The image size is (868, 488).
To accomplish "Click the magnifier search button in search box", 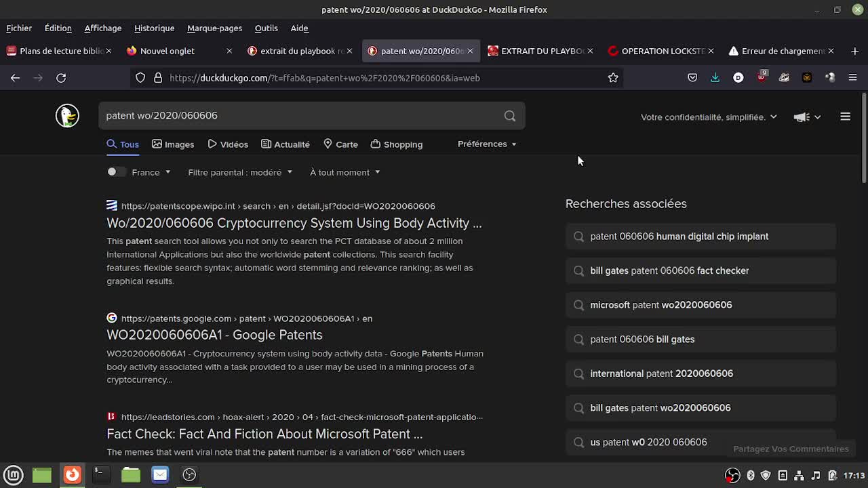I will [x=510, y=116].
